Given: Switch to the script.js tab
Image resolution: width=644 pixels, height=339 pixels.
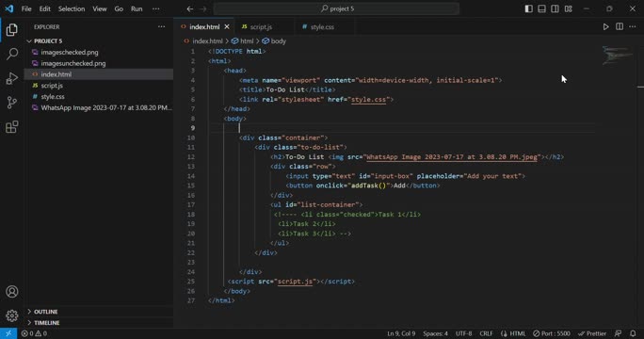Looking at the screenshot, I should (261, 26).
